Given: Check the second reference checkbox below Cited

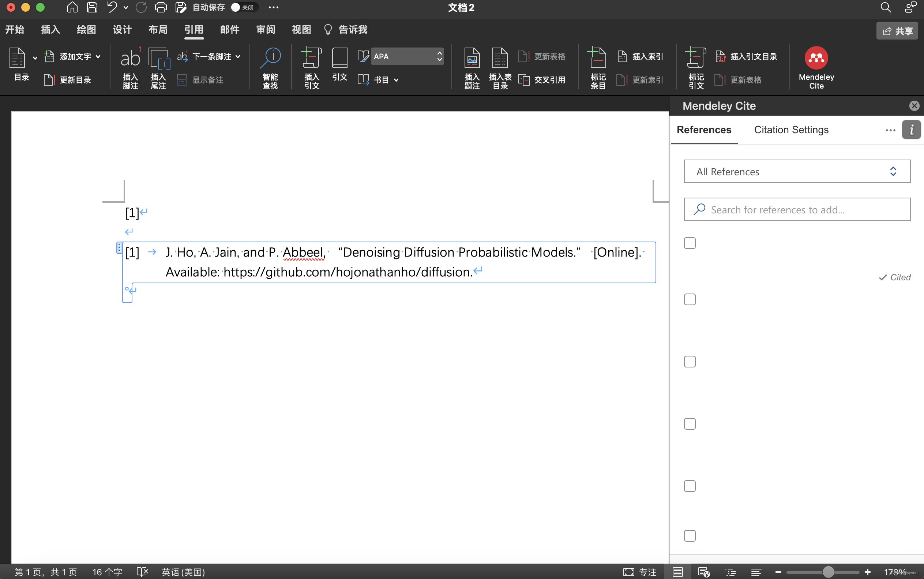Looking at the screenshot, I should coord(690,299).
